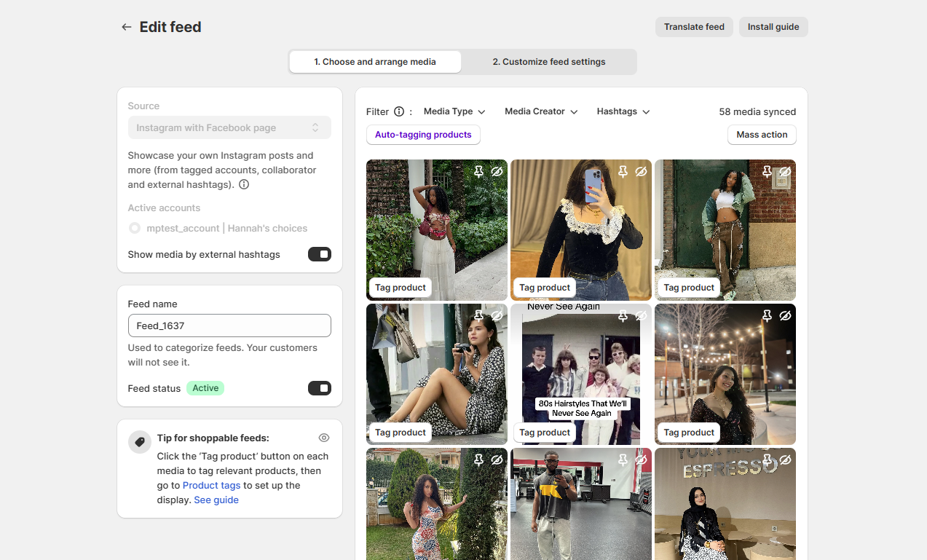Switch off the Feed status toggle

319,388
